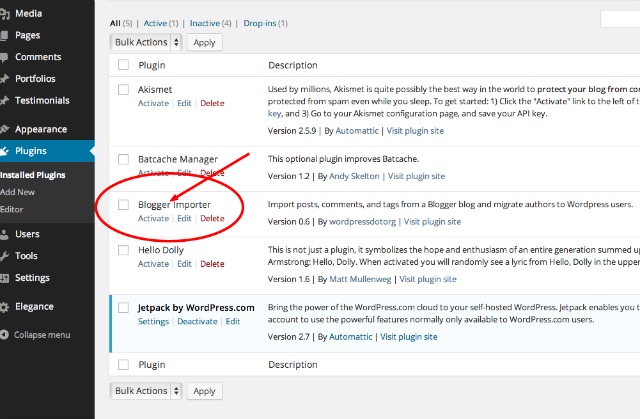Edit the Hello Dolly plugin
The image size is (640, 419).
(184, 264)
